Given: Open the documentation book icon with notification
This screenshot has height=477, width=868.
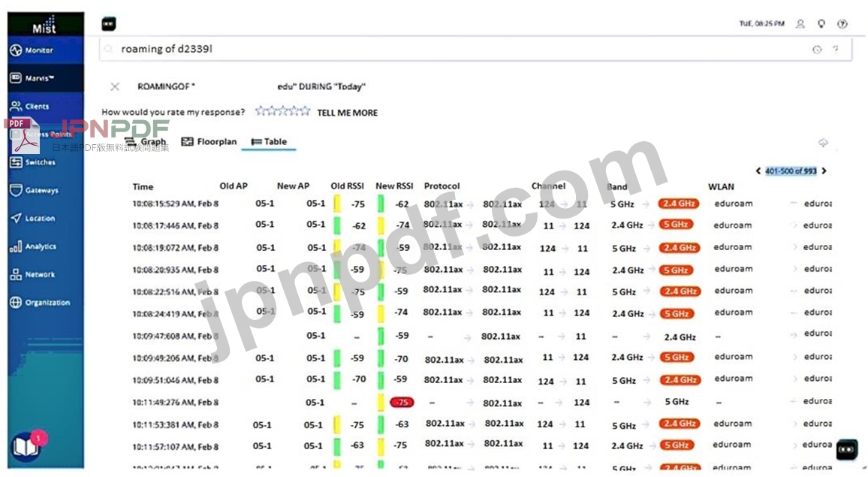Looking at the screenshot, I should (26, 448).
